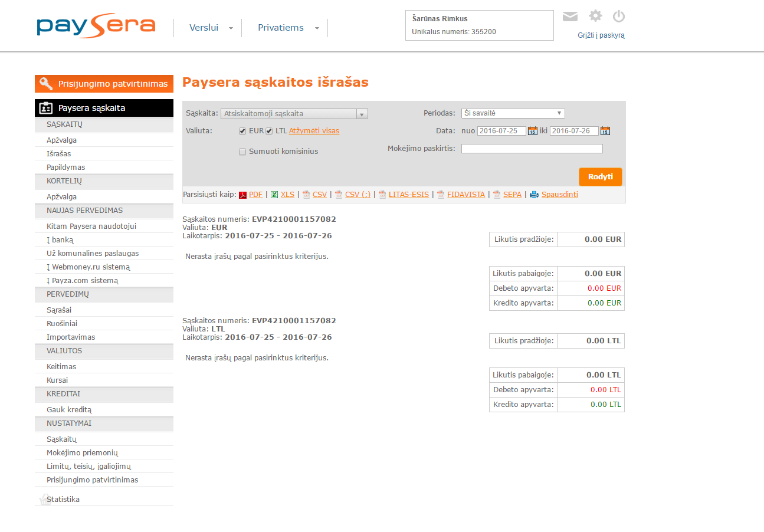
Task: Click the Mokėjimo paskirtis input field
Action: pos(532,149)
